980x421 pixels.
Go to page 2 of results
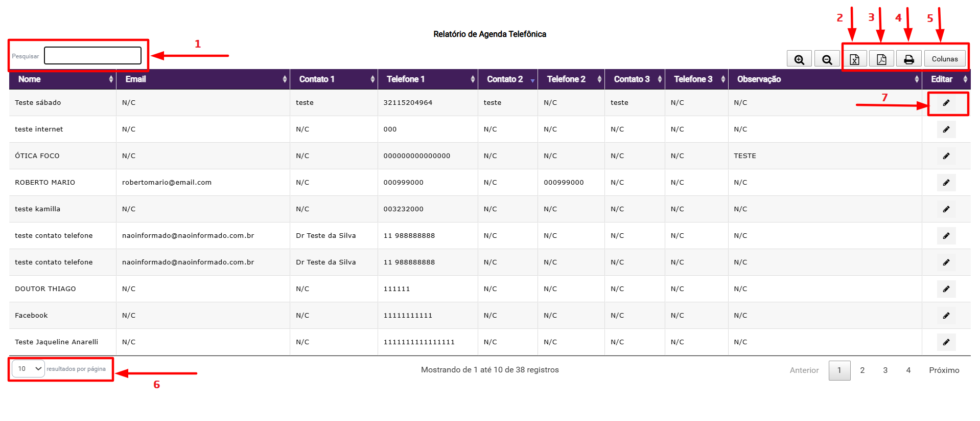coord(862,370)
